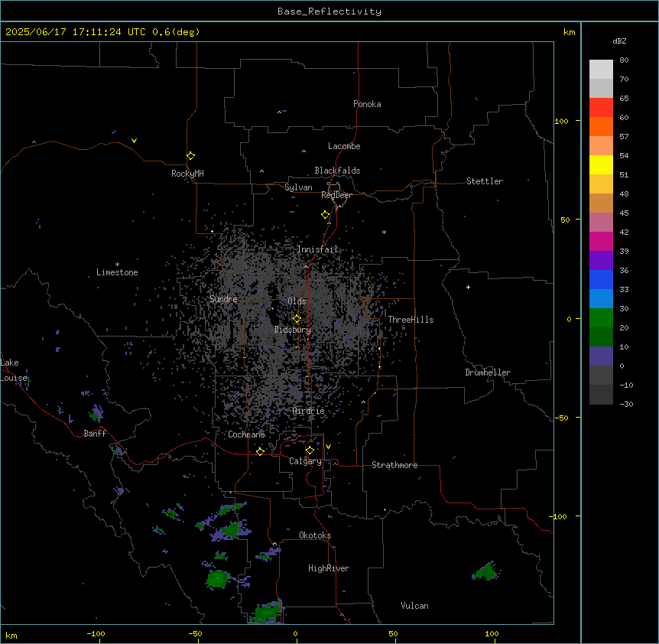Click the white plus marker north of Drumheller
659x644 pixels.
pyautogui.click(x=468, y=287)
